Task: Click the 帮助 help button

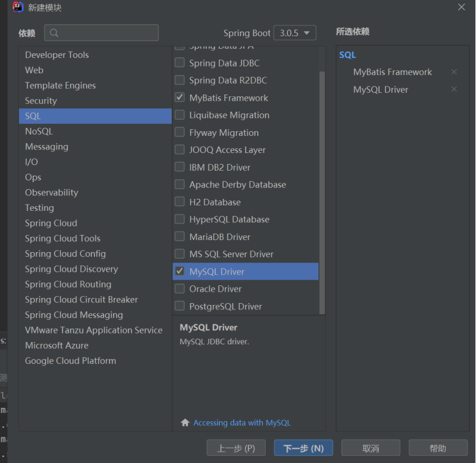Action: 438,448
